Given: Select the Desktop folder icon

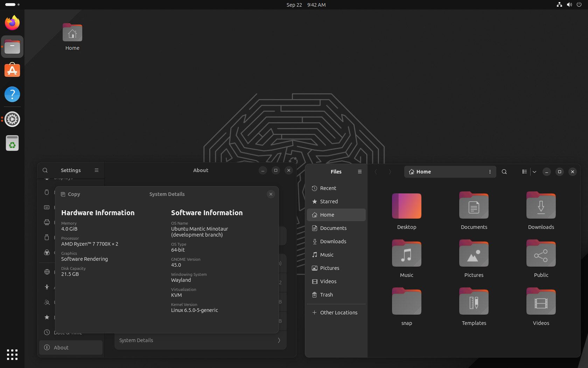Looking at the screenshot, I should pos(407,206).
